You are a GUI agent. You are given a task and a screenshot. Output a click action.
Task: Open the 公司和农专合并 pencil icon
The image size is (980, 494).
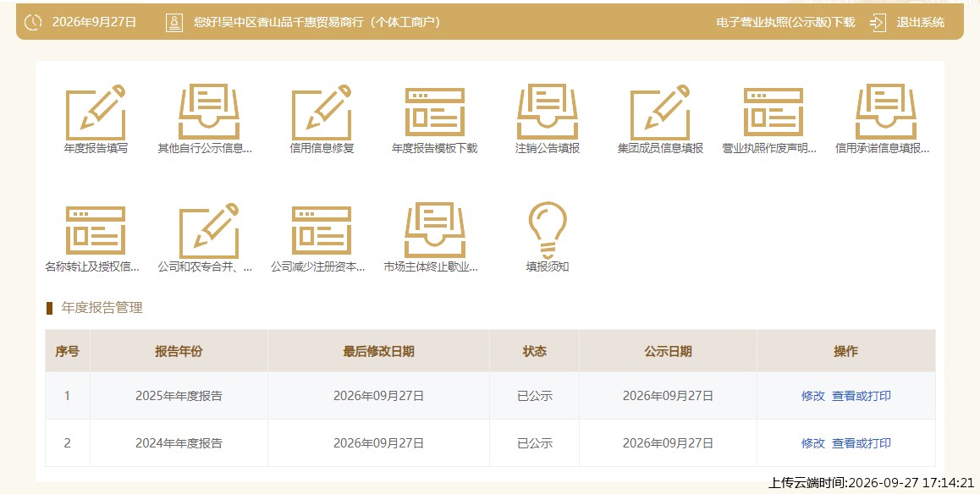pos(209,230)
